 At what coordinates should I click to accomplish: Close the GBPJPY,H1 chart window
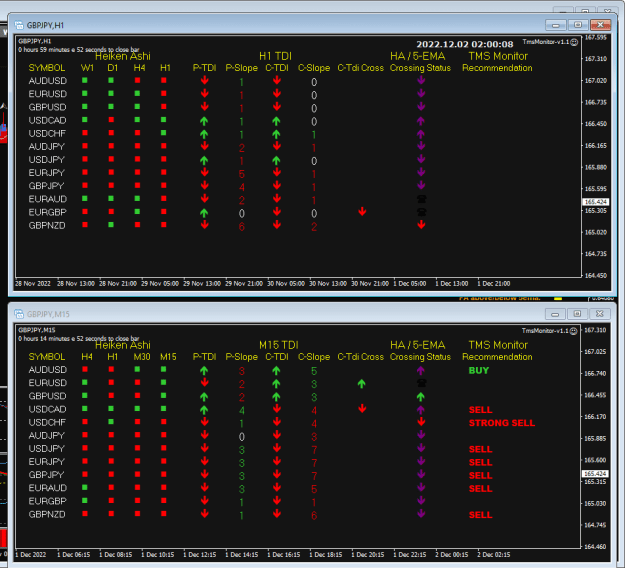[x=600, y=25]
